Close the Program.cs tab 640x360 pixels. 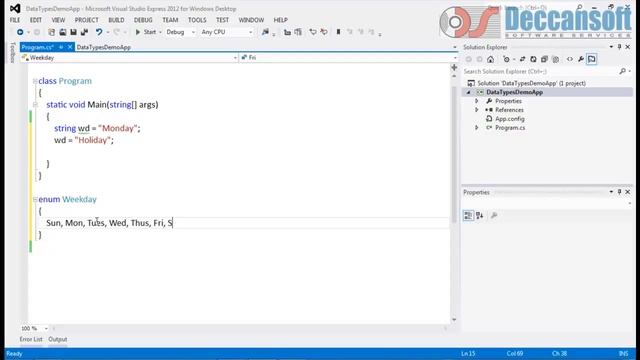coord(70,47)
